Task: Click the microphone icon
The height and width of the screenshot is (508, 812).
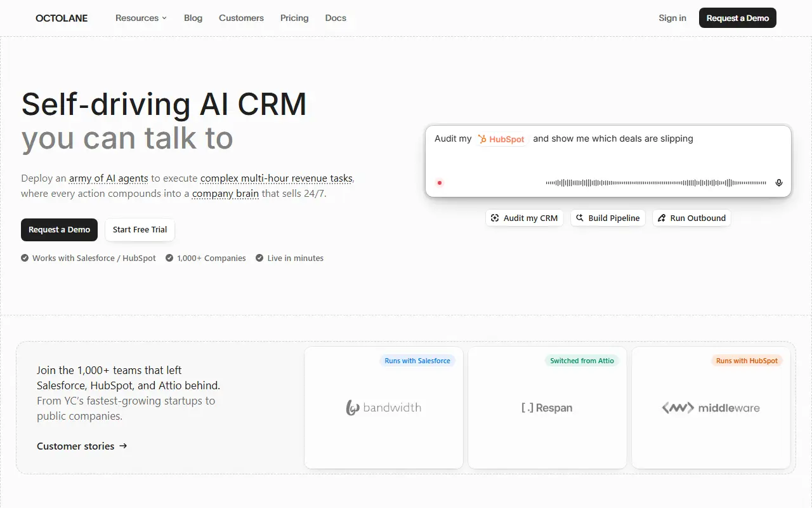Action: (x=779, y=183)
